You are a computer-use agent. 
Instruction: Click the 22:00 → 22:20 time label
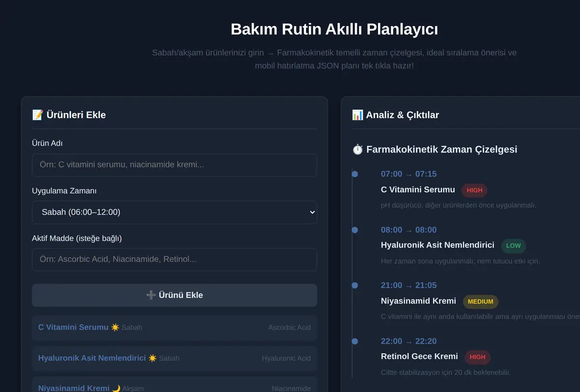pyautogui.click(x=408, y=341)
